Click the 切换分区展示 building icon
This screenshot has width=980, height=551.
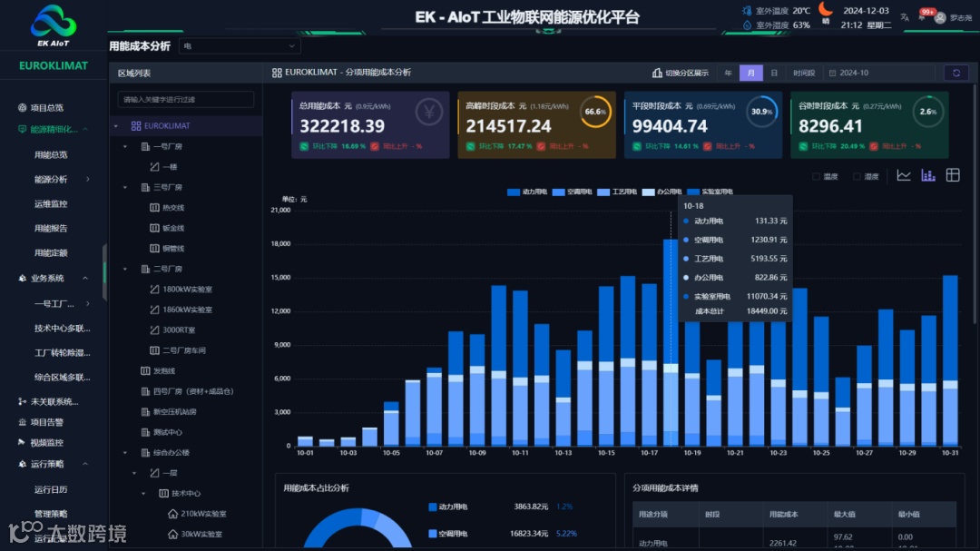[657, 73]
